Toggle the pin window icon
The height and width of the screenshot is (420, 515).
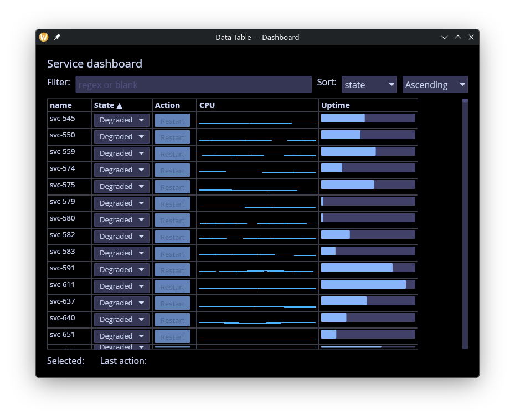(x=57, y=37)
